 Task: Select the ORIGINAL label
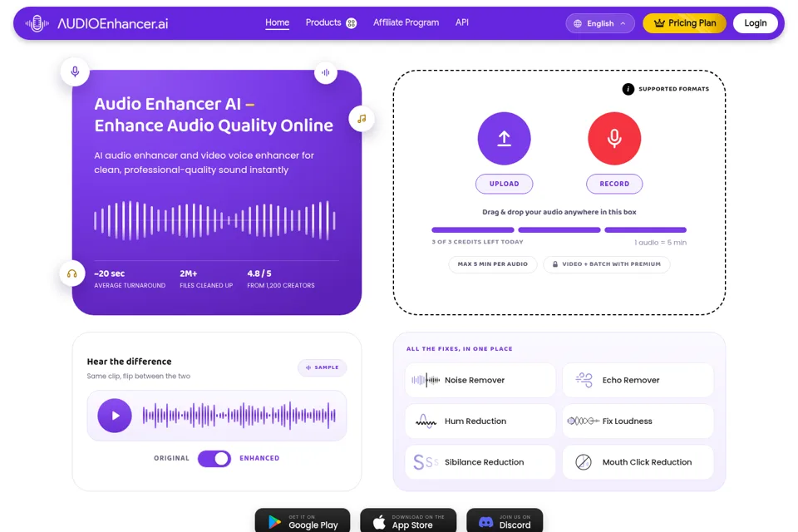(171, 458)
